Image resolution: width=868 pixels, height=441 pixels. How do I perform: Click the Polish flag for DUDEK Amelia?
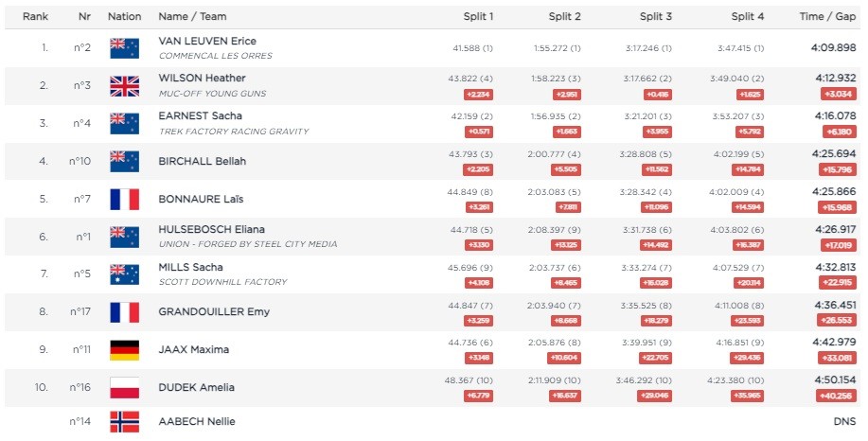coord(125,387)
